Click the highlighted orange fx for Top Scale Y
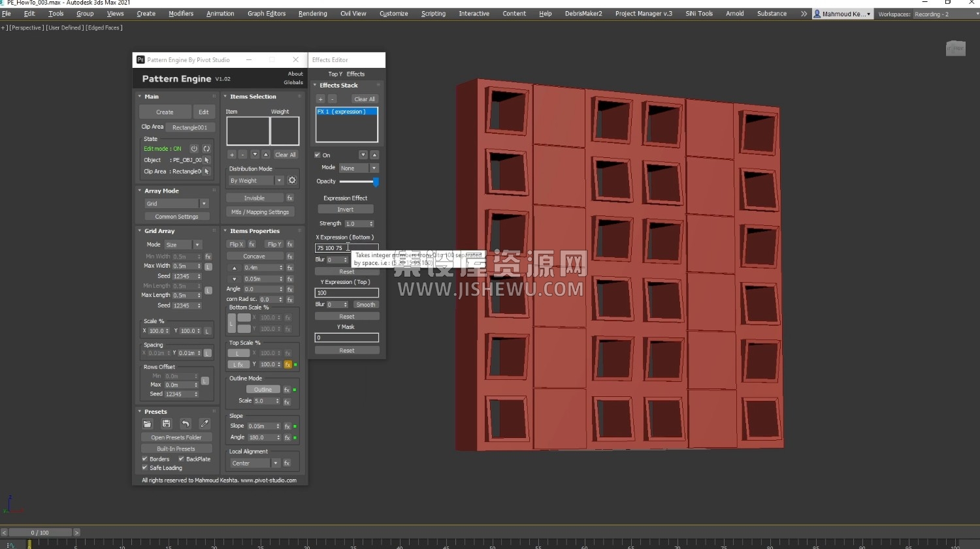980x549 pixels. point(287,364)
